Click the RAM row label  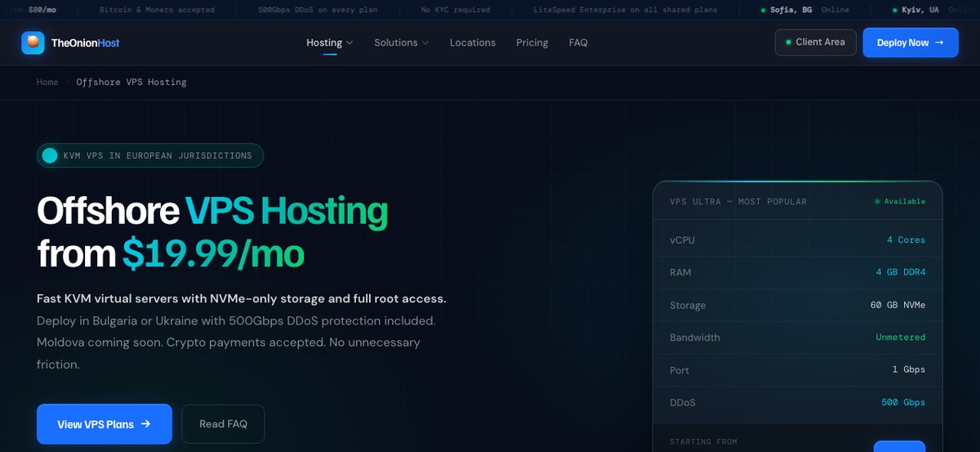(x=680, y=272)
